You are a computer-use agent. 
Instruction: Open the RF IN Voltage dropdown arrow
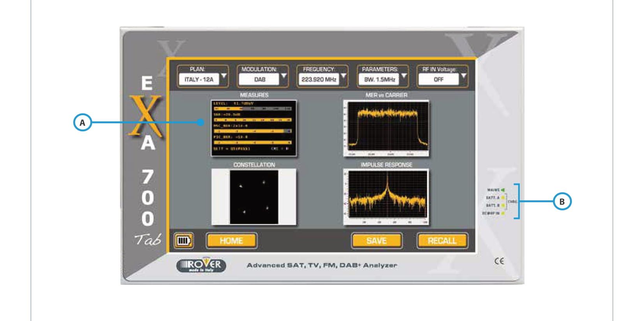click(463, 76)
